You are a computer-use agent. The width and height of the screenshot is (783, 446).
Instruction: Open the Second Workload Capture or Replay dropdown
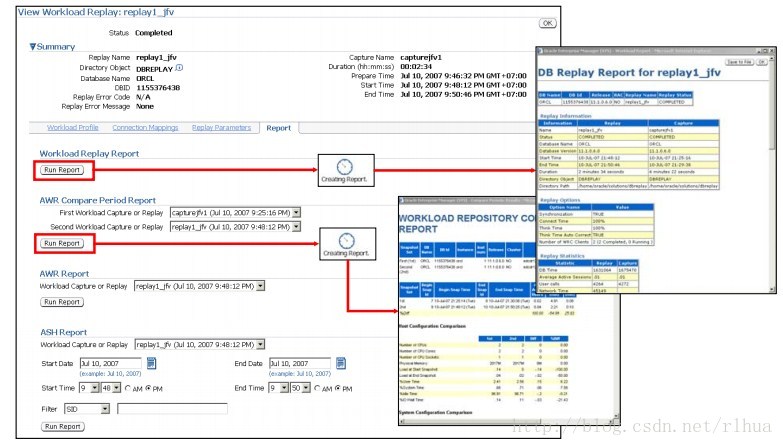pos(296,227)
